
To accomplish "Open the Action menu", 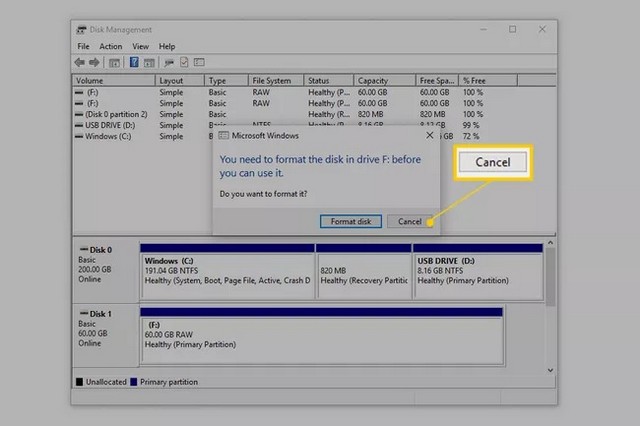I will [111, 47].
